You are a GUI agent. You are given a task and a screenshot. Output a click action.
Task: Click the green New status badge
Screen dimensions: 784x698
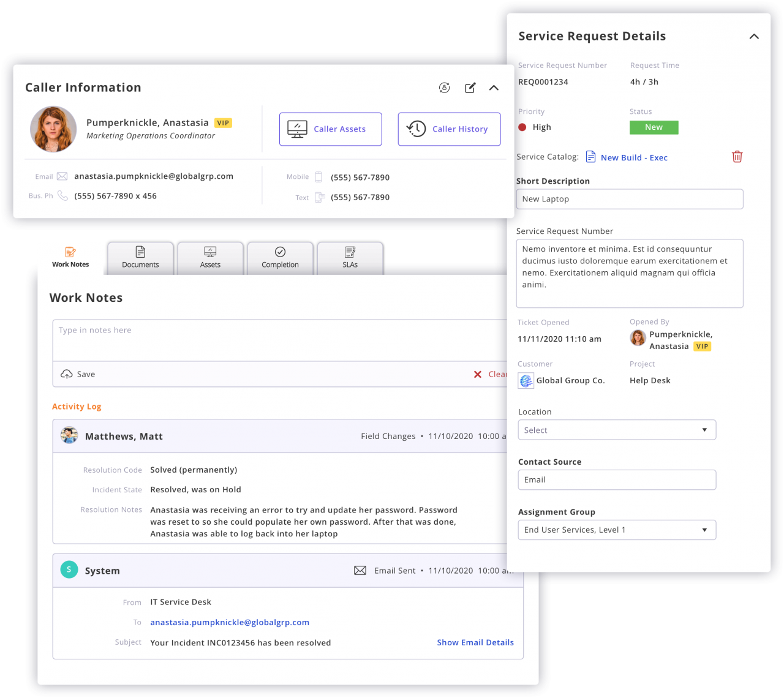click(654, 127)
